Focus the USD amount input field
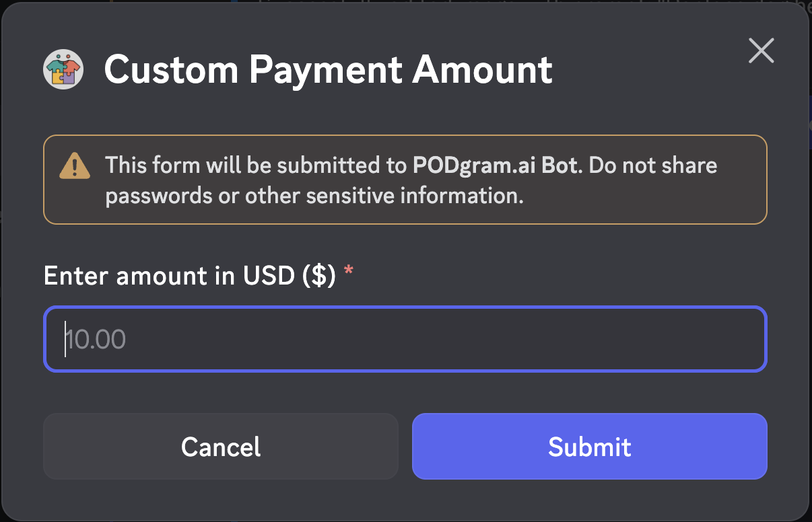 [405, 339]
